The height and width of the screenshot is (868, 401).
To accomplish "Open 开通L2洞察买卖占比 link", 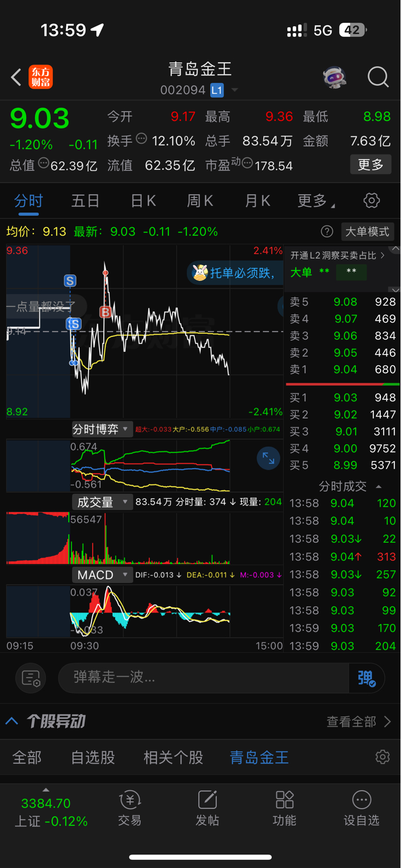I will pos(337,255).
